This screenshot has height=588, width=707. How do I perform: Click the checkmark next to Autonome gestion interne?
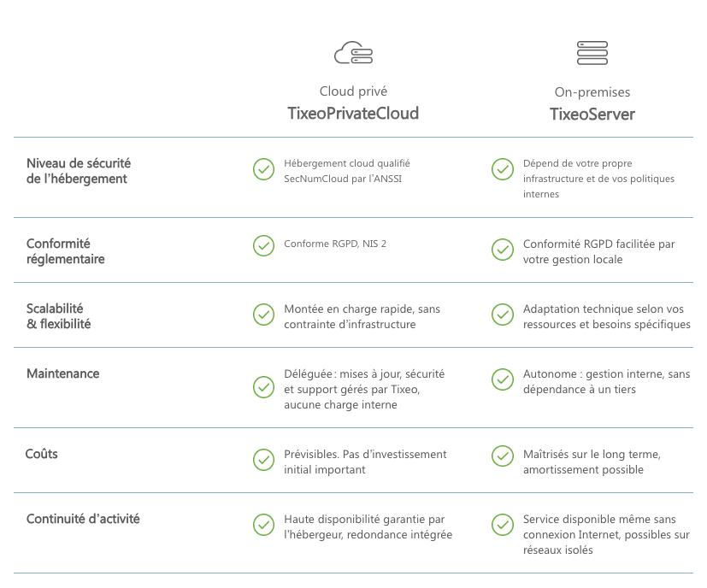pyautogui.click(x=503, y=379)
